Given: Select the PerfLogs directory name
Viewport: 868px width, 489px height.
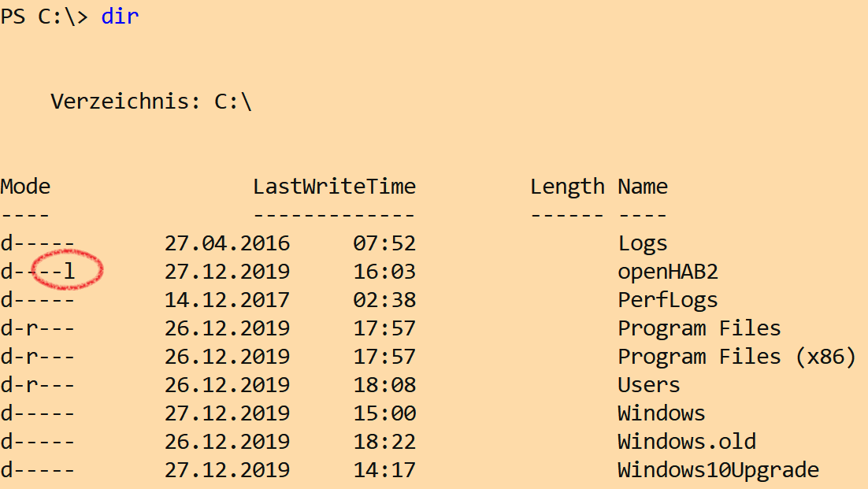Looking at the screenshot, I should [668, 300].
